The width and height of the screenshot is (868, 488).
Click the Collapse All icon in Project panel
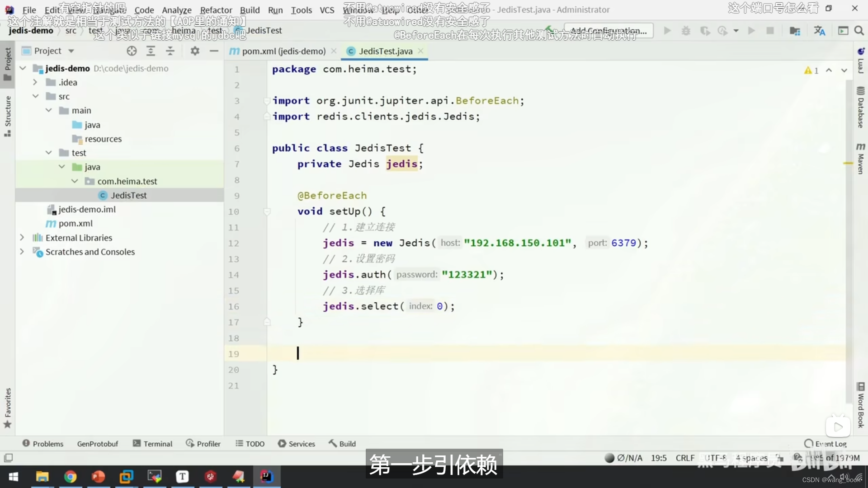click(170, 51)
